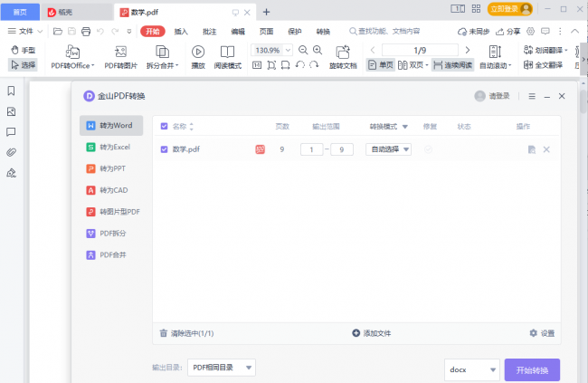Open conversion mode 自动选择 dropdown

tap(388, 149)
